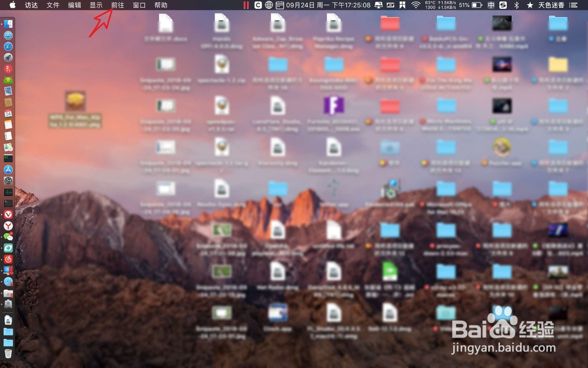Open the 显示 menu
The image size is (588, 368).
[96, 5]
